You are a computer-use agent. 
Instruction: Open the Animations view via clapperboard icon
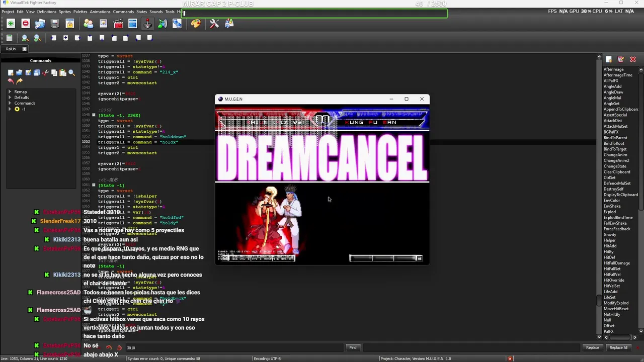pos(118,24)
